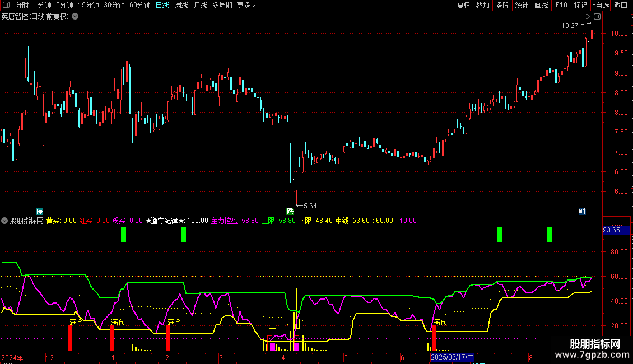Open F10 company info

tap(561, 6)
